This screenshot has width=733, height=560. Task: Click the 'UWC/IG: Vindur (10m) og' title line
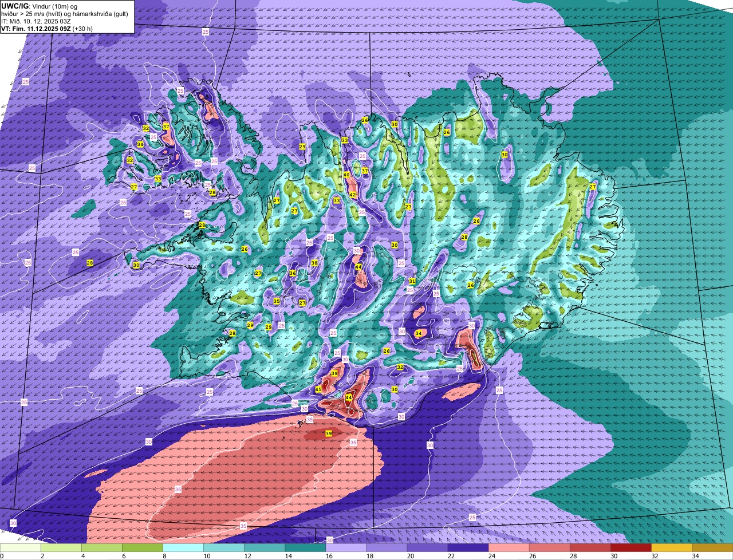pos(40,5)
